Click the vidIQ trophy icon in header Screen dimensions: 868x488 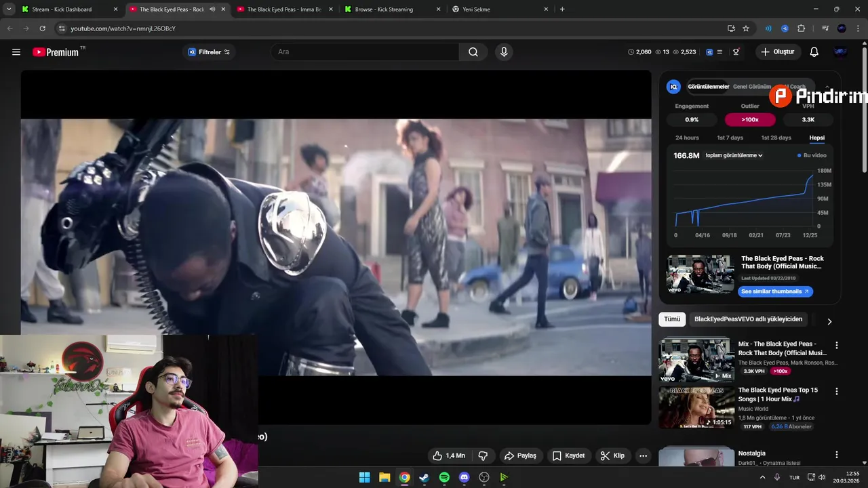(736, 52)
